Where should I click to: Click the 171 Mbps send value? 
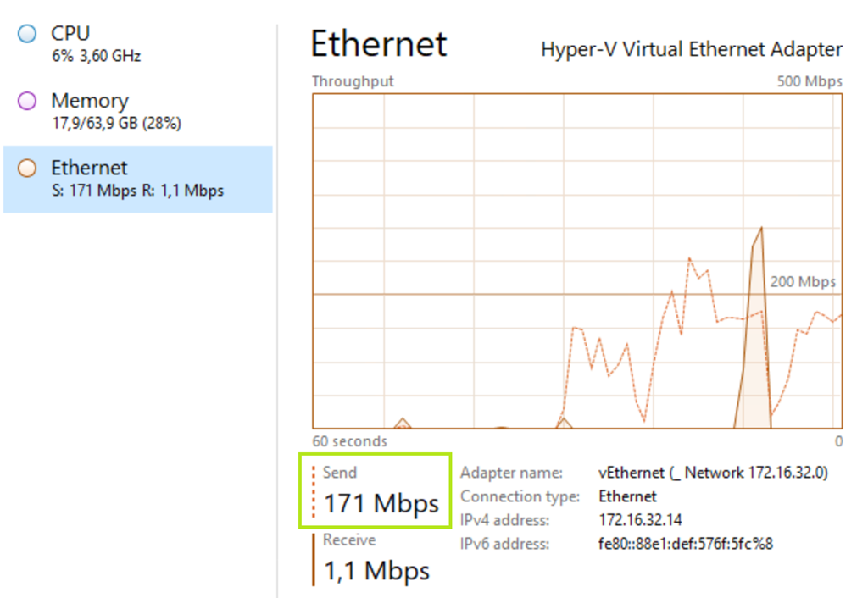[381, 503]
